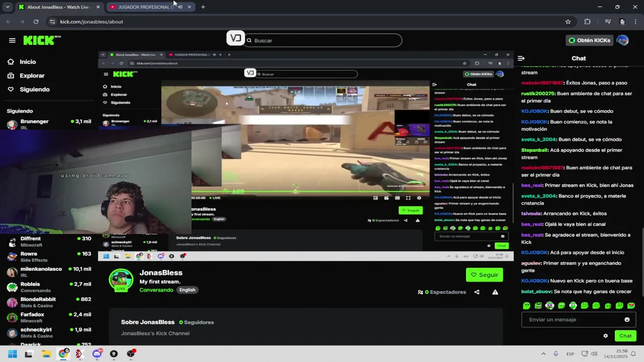Open chat settings gear icon
The height and width of the screenshot is (362, 644).
[x=606, y=336]
